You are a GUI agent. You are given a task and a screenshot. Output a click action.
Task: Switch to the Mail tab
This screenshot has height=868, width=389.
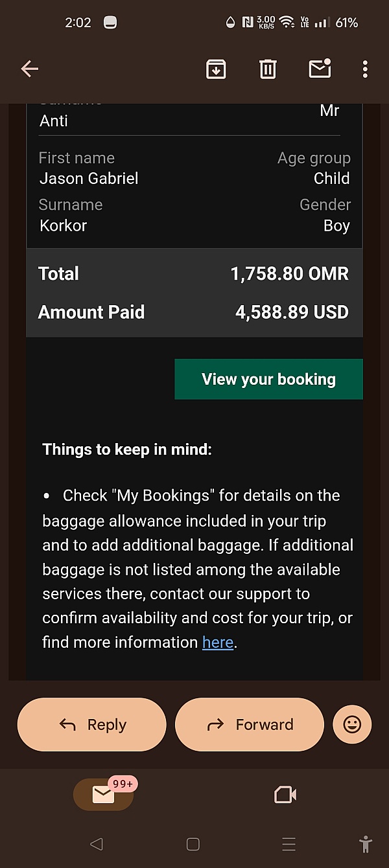tap(104, 795)
